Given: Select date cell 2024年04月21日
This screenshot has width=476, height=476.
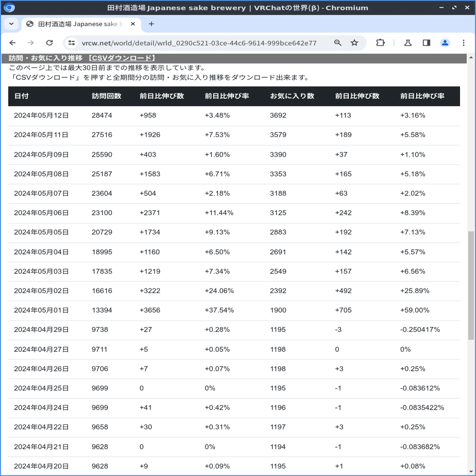Looking at the screenshot, I should coord(41,447).
